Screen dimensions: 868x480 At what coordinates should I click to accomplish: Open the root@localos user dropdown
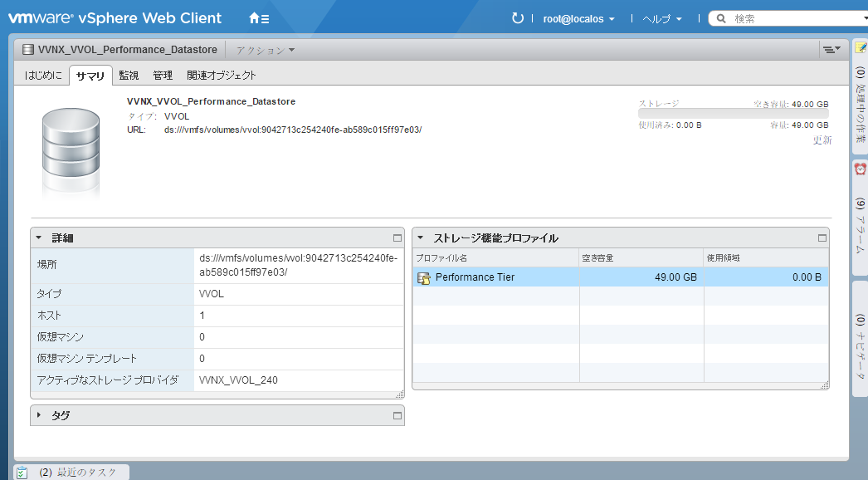(578, 19)
